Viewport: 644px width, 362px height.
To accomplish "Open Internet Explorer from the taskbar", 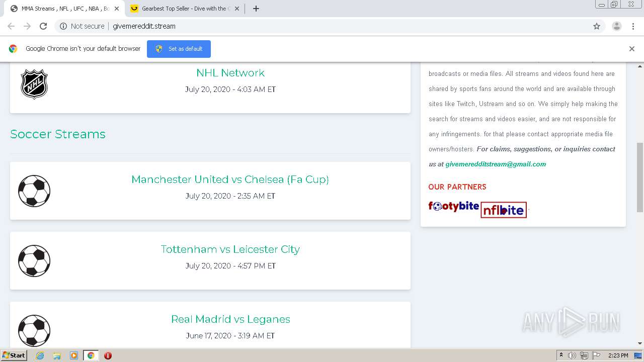I will click(40, 355).
